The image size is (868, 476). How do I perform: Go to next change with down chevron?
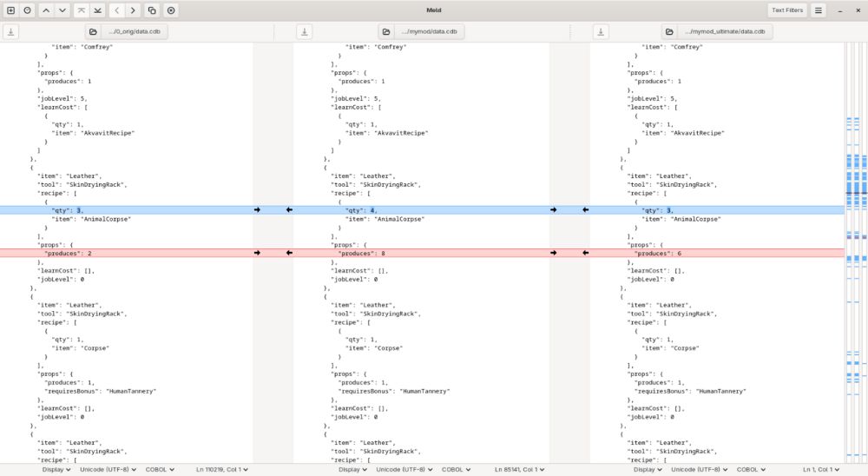(62, 10)
